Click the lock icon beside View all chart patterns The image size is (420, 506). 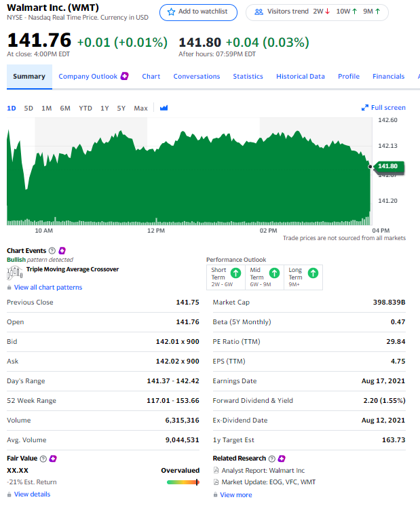(9, 288)
